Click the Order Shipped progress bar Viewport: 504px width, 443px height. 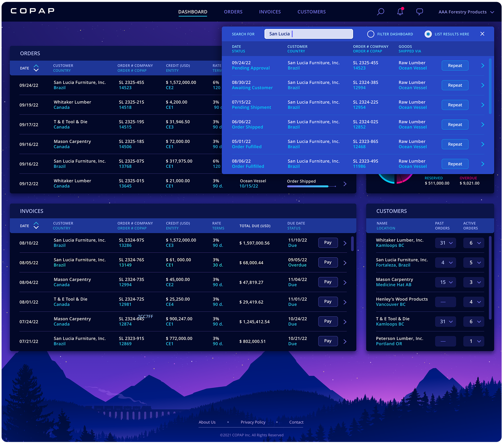(311, 186)
